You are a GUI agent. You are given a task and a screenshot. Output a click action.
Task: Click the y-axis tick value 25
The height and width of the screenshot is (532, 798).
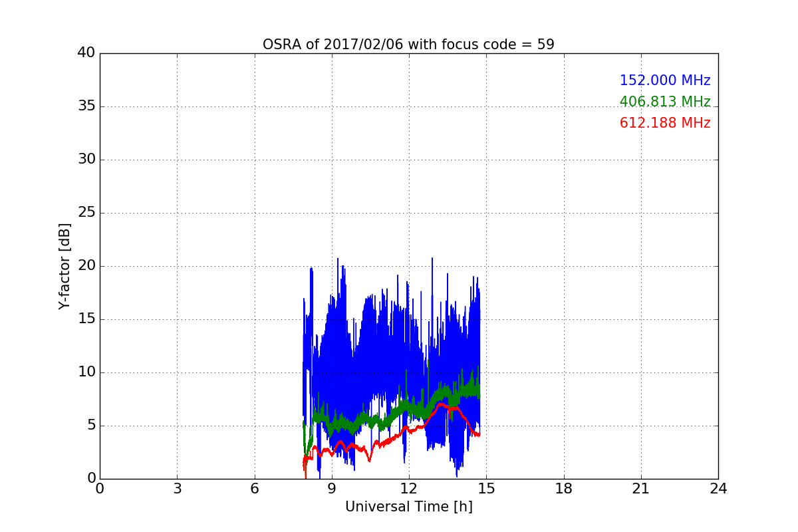(86, 213)
